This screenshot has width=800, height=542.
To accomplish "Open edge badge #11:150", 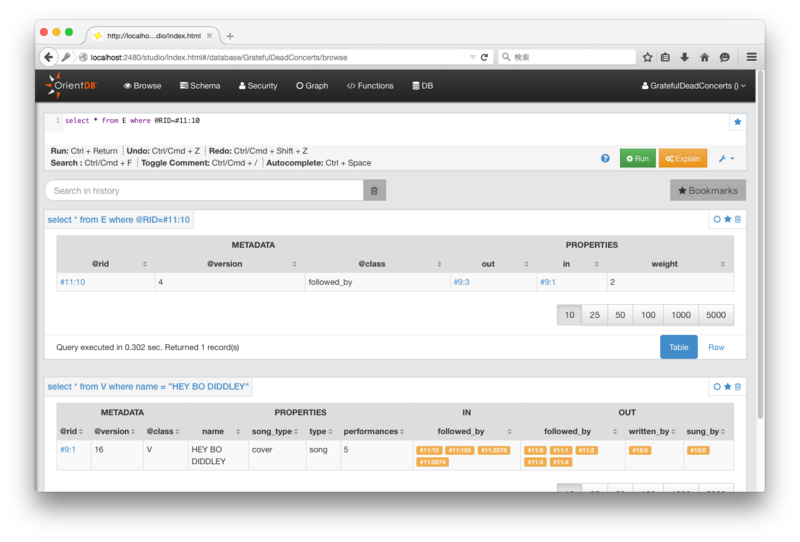I will [460, 450].
